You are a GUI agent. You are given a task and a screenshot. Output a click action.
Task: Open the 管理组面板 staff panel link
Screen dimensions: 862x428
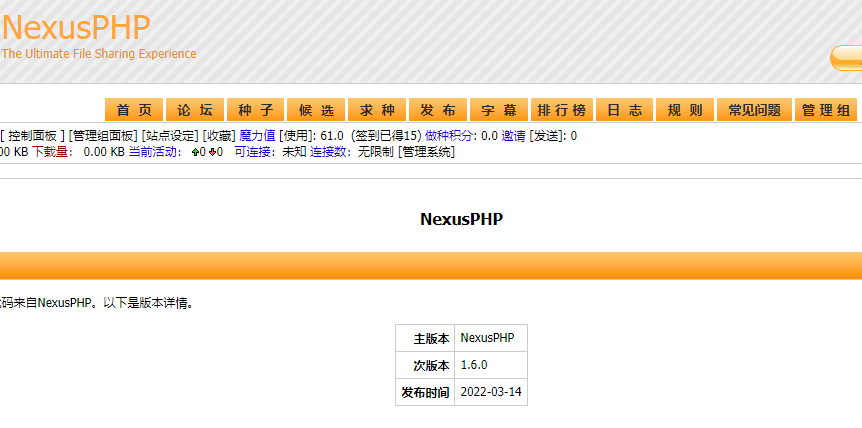(x=102, y=136)
